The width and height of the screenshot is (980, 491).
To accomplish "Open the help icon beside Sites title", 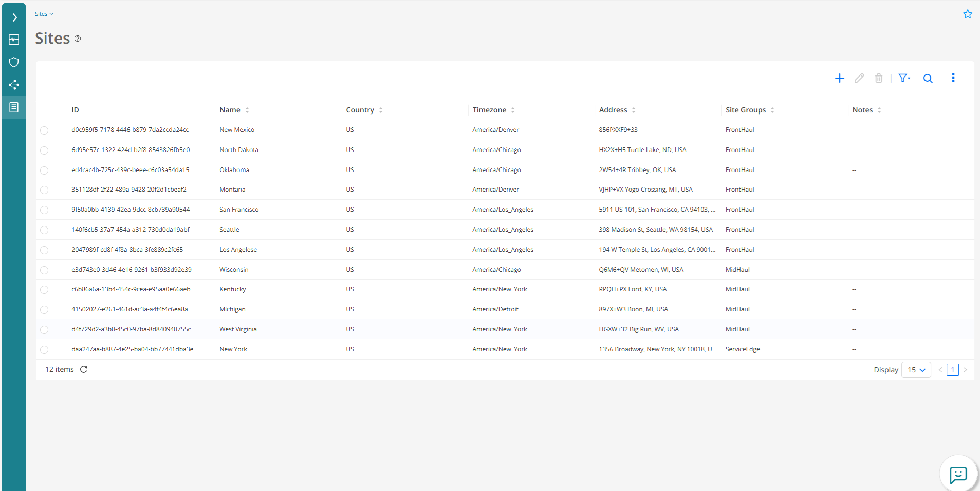I will [78, 39].
